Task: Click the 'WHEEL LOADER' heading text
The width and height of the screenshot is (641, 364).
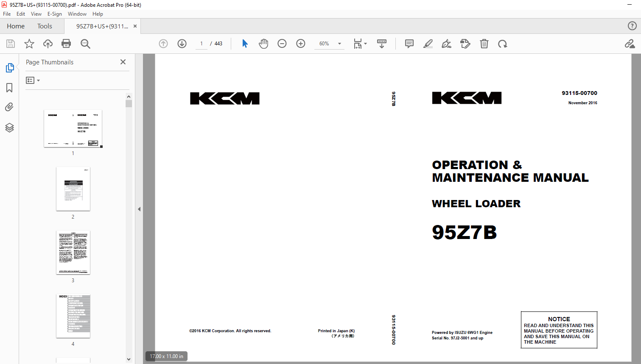Action: [x=476, y=204]
